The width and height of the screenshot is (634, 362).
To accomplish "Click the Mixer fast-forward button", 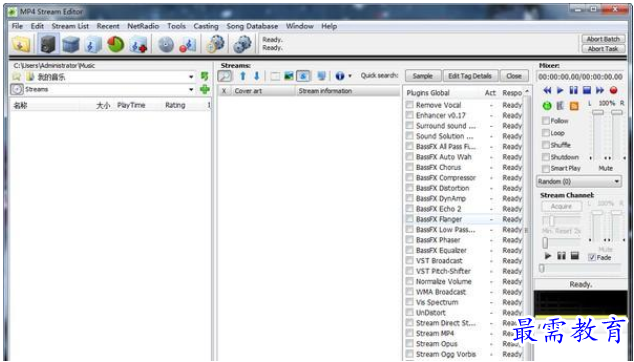I will [x=600, y=90].
